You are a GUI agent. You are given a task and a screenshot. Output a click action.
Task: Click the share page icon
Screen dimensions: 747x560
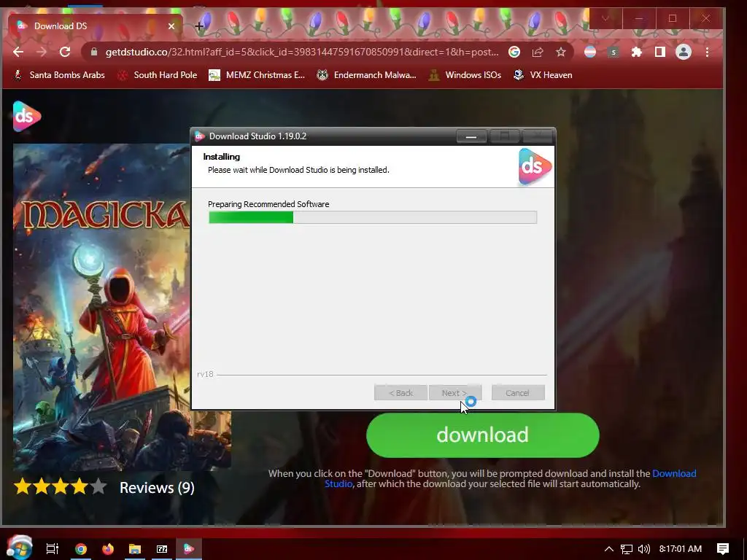(538, 52)
